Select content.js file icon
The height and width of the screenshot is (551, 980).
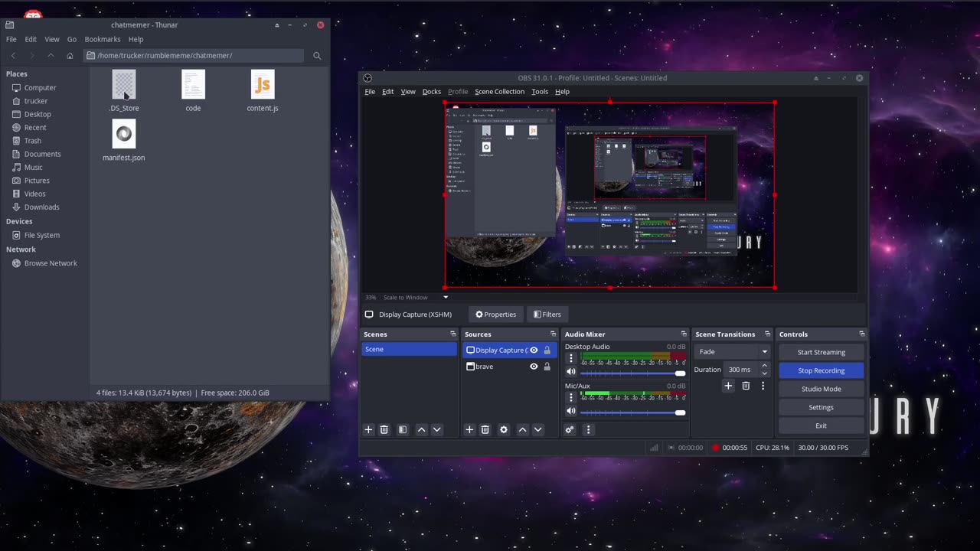263,84
